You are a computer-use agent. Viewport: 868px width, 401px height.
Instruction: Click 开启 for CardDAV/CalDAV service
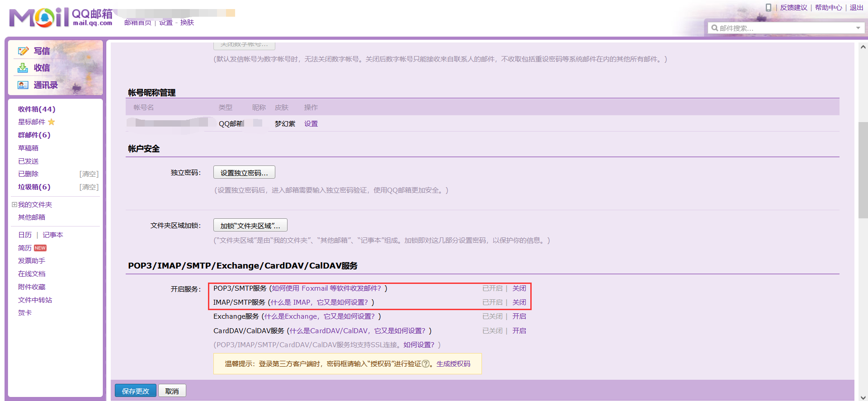tap(519, 331)
